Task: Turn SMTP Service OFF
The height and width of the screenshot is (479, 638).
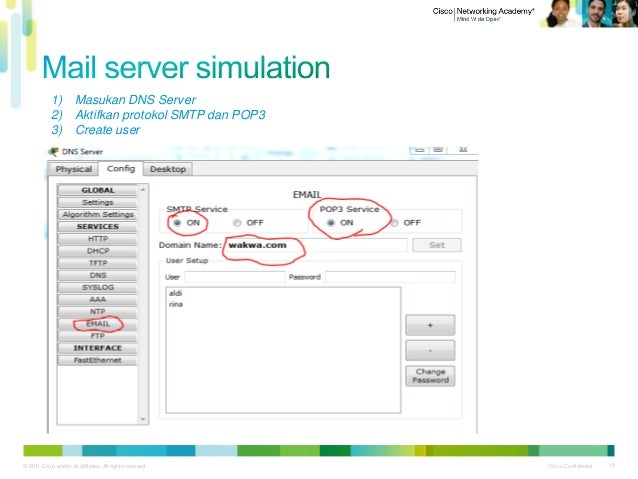Action: (x=237, y=223)
